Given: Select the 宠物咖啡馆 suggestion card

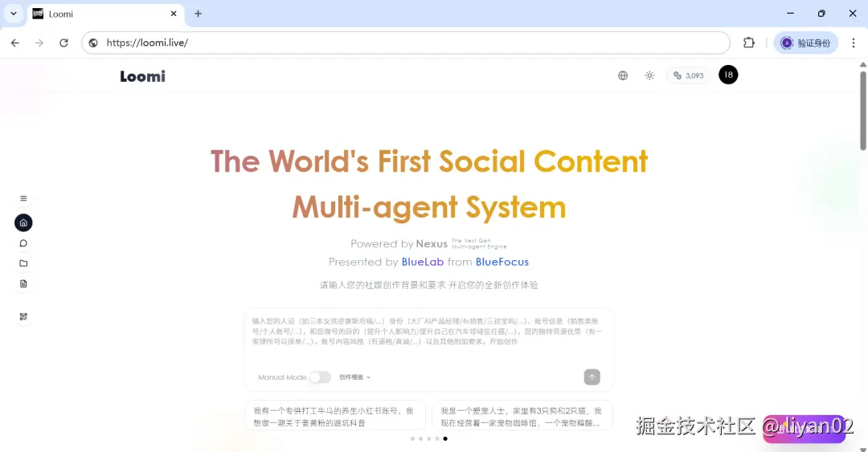Looking at the screenshot, I should 522,416.
